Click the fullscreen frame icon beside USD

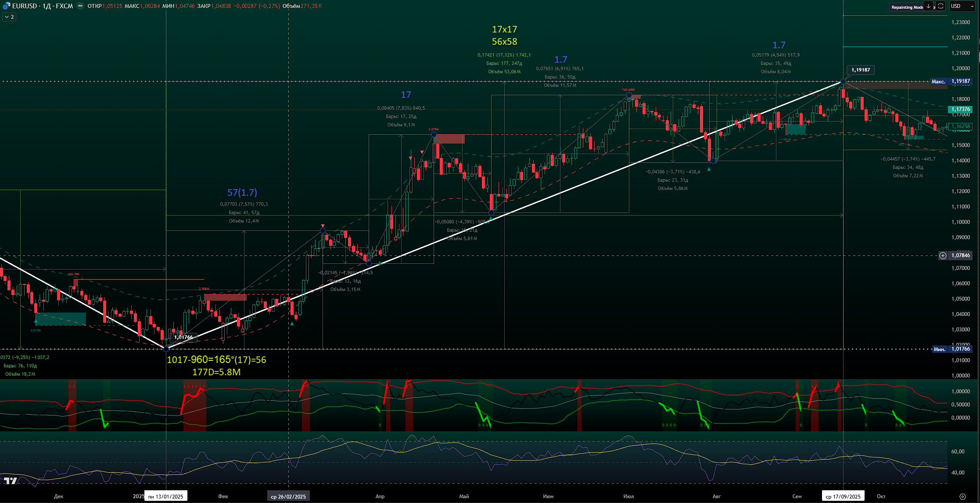tap(941, 6)
